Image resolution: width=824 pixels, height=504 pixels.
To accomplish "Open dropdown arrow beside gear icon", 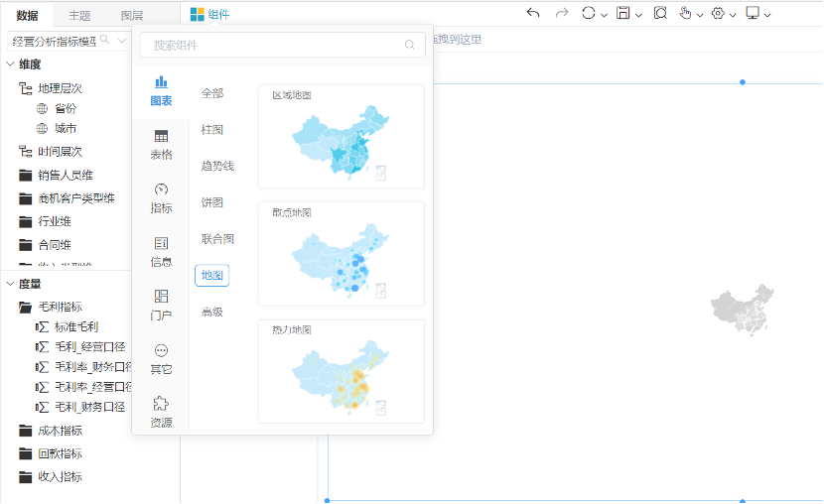I will [x=733, y=15].
